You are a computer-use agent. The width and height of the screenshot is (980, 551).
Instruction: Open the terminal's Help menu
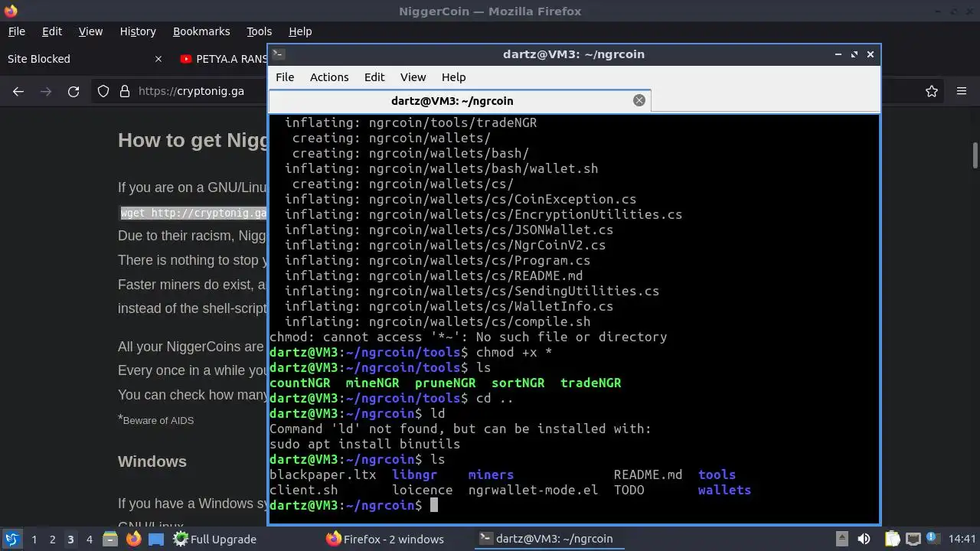click(454, 77)
